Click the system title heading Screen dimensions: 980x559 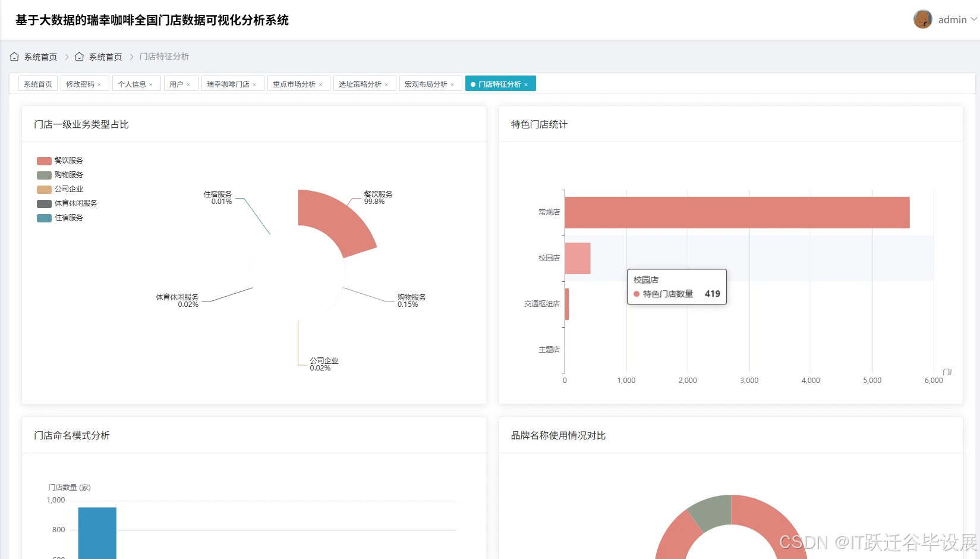pyautogui.click(x=152, y=20)
